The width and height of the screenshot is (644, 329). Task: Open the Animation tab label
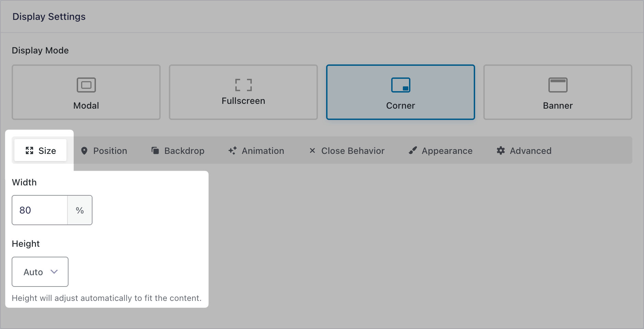(263, 151)
